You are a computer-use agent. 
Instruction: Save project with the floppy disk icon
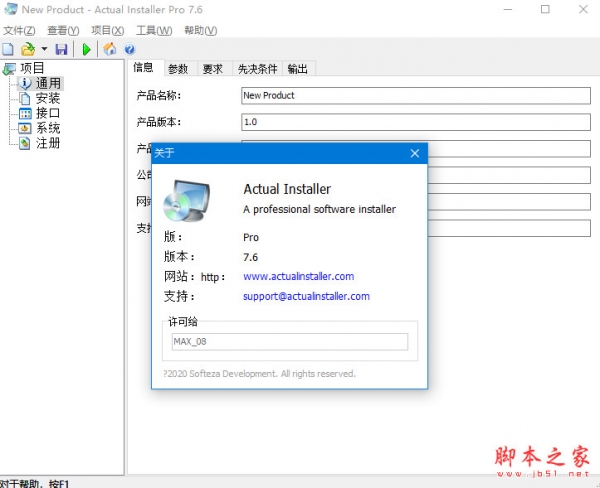[x=61, y=49]
